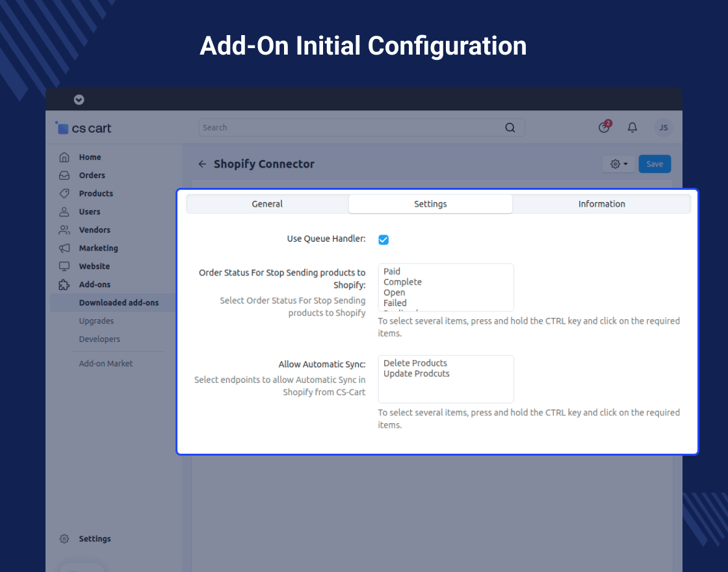The width and height of the screenshot is (728, 572).
Task: Select Delete Products in sync list
Action: [x=415, y=363]
